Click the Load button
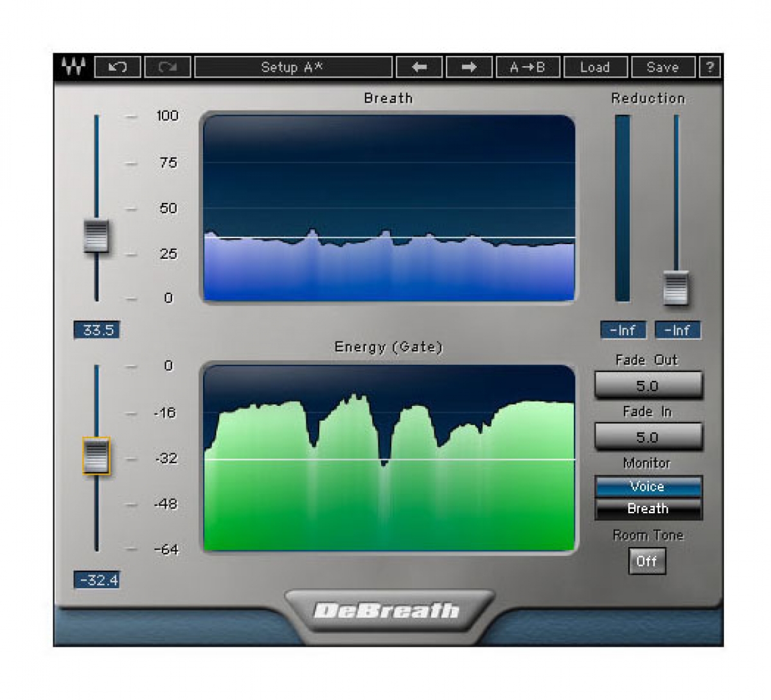 pyautogui.click(x=595, y=67)
